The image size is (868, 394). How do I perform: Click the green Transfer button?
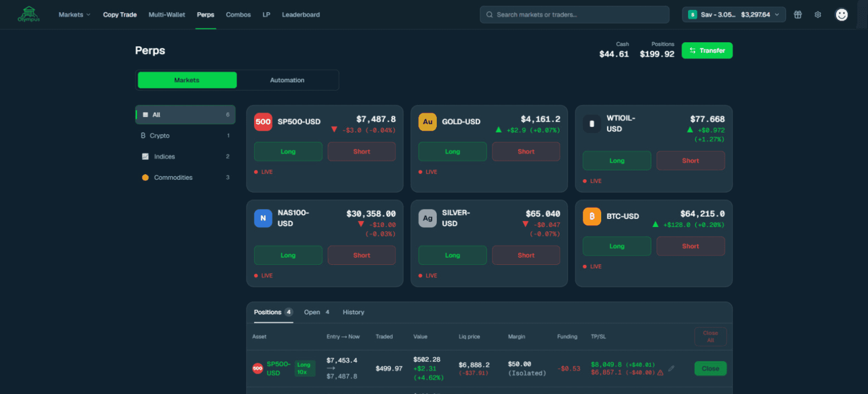coord(707,51)
